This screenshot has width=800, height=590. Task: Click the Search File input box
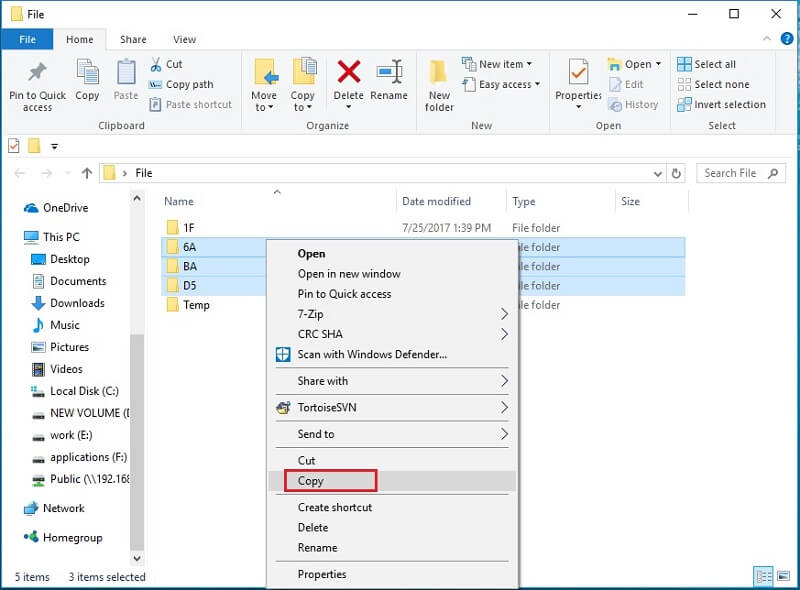pos(732,173)
